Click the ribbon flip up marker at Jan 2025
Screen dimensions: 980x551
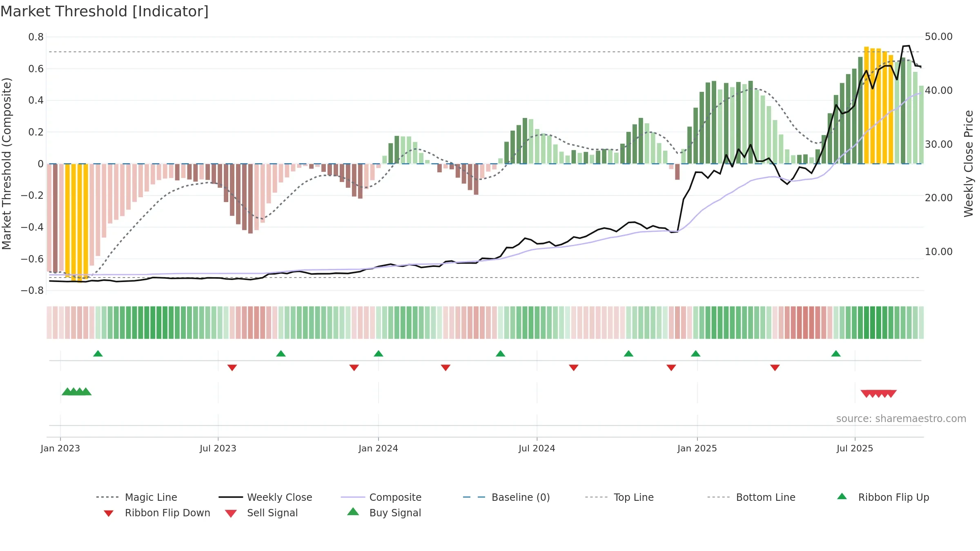click(x=696, y=353)
